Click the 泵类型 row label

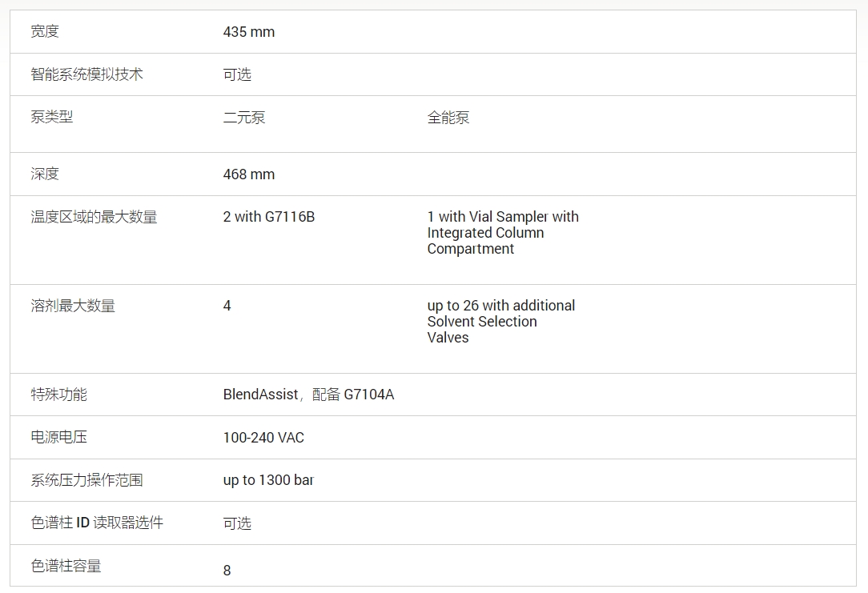52,117
